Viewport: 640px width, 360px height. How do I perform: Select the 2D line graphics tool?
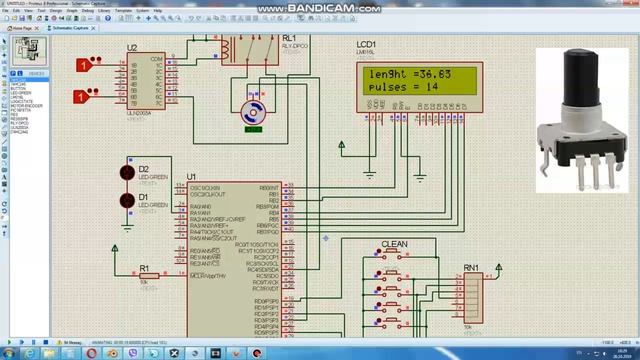coord(4,142)
